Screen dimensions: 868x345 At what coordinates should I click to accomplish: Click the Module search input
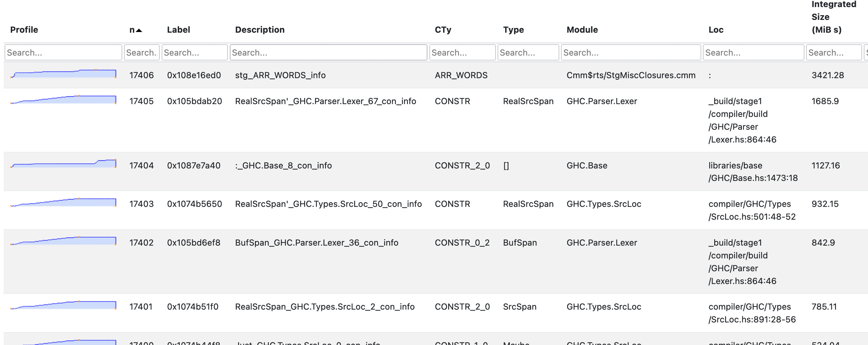(630, 53)
